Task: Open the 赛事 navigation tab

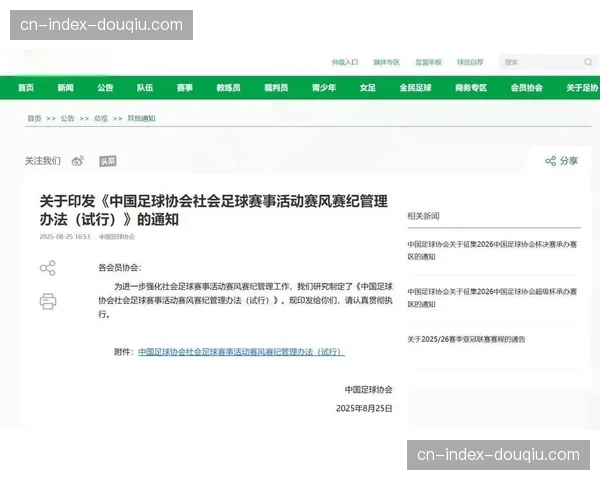Action: click(x=185, y=88)
